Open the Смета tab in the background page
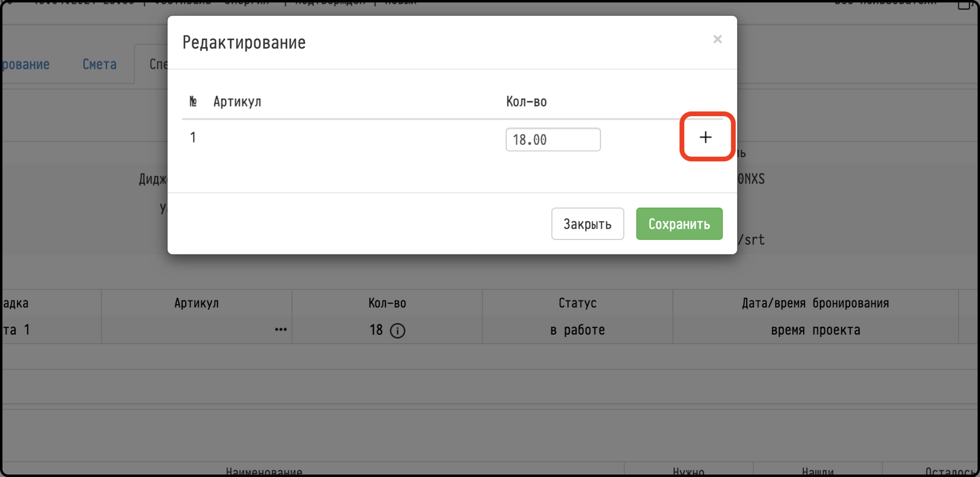Viewport: 980px width, 477px height. (100, 64)
